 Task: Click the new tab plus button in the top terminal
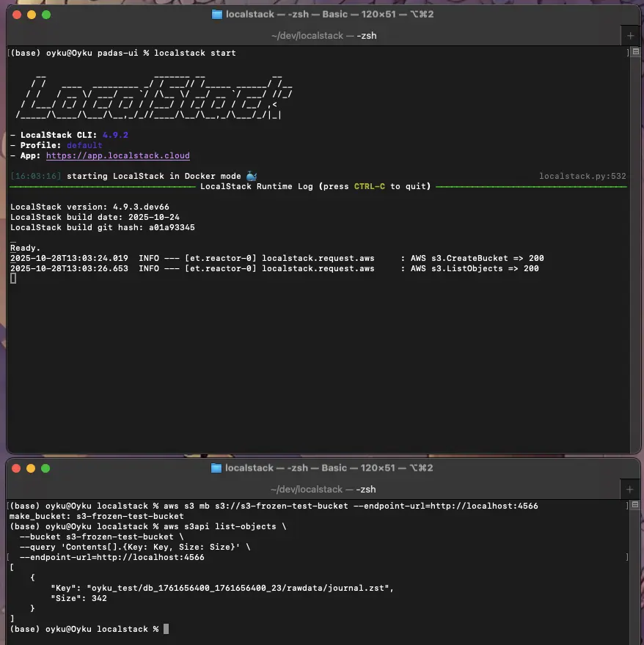[630, 35]
